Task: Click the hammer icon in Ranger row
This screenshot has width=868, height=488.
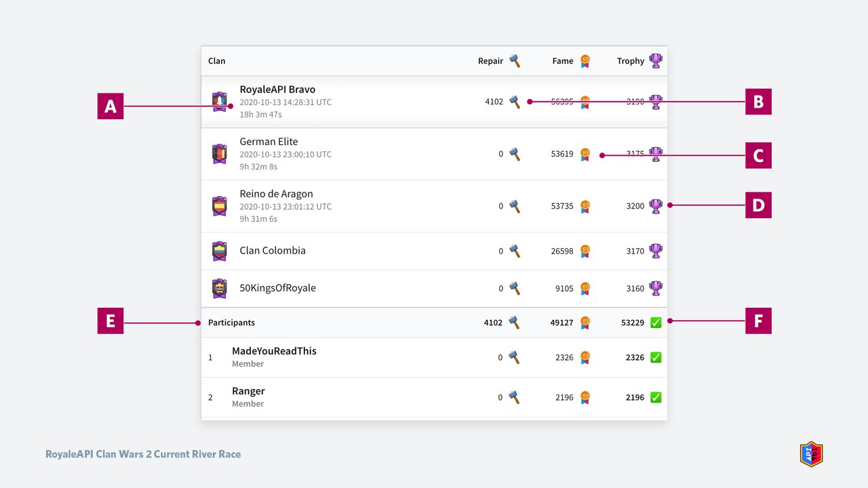Action: tap(515, 397)
